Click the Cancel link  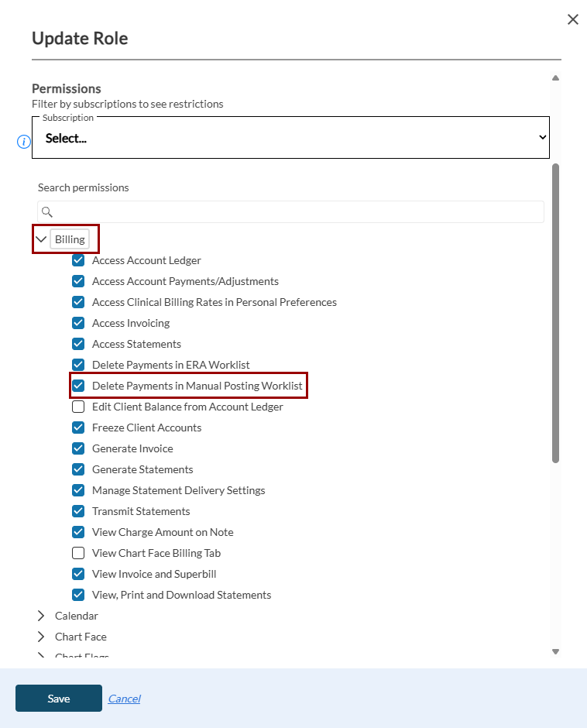[x=124, y=699]
